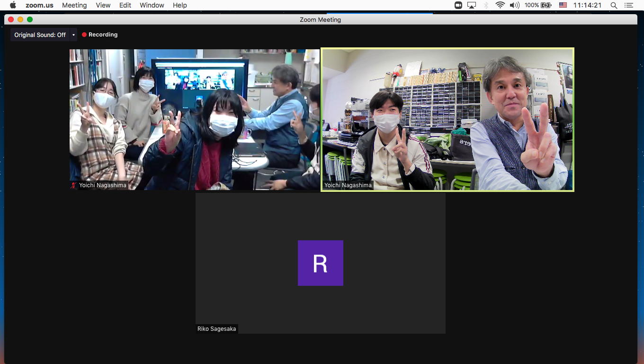Click the red Recording indicator
This screenshot has width=644, height=364.
coord(99,35)
